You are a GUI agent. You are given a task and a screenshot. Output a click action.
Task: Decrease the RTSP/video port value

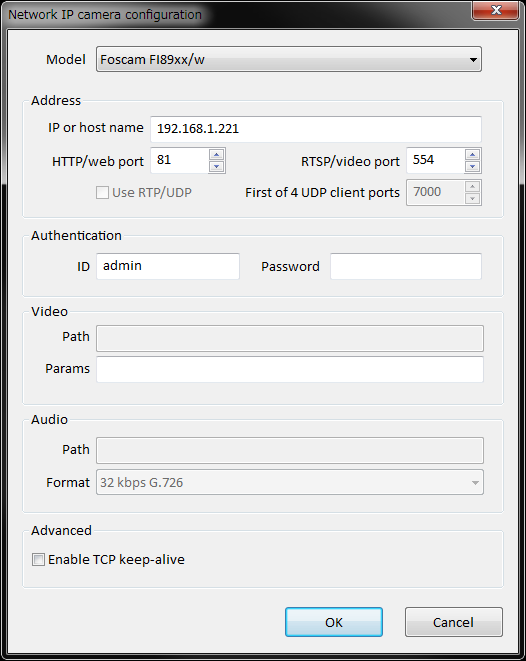(x=472, y=167)
